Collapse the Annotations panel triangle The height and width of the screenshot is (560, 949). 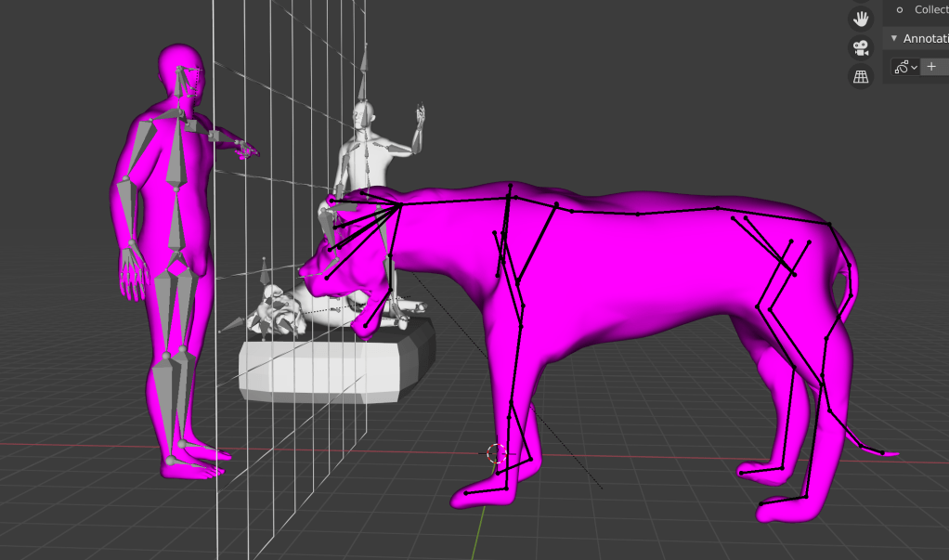pyautogui.click(x=894, y=38)
